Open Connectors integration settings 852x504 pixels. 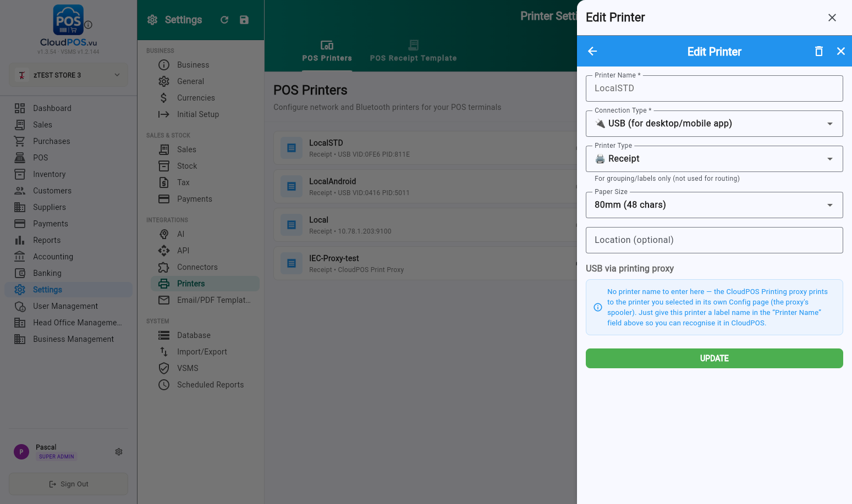[x=205, y=267]
